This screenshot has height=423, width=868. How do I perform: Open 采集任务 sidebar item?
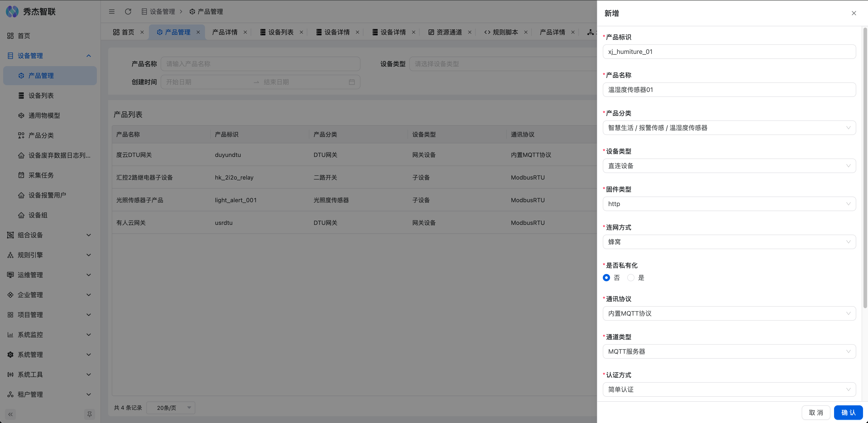41,175
